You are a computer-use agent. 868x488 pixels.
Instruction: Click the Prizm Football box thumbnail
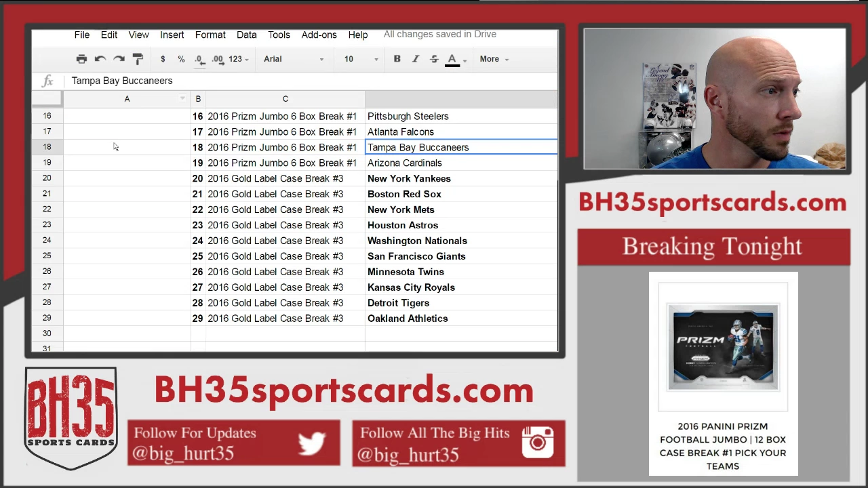[x=724, y=347]
